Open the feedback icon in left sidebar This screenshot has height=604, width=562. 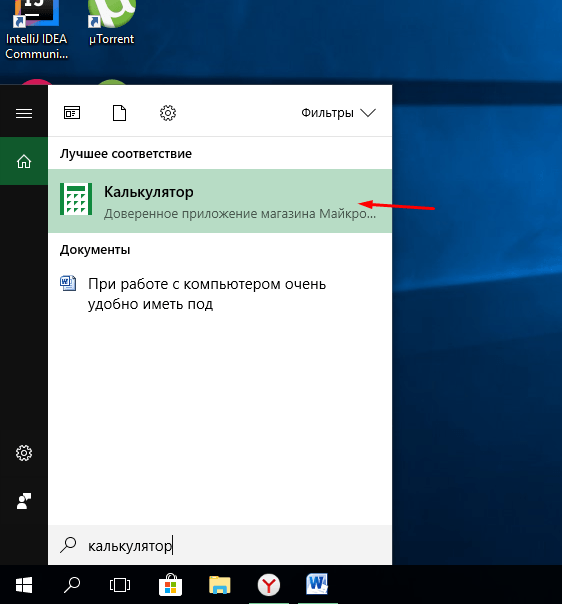click(24, 501)
